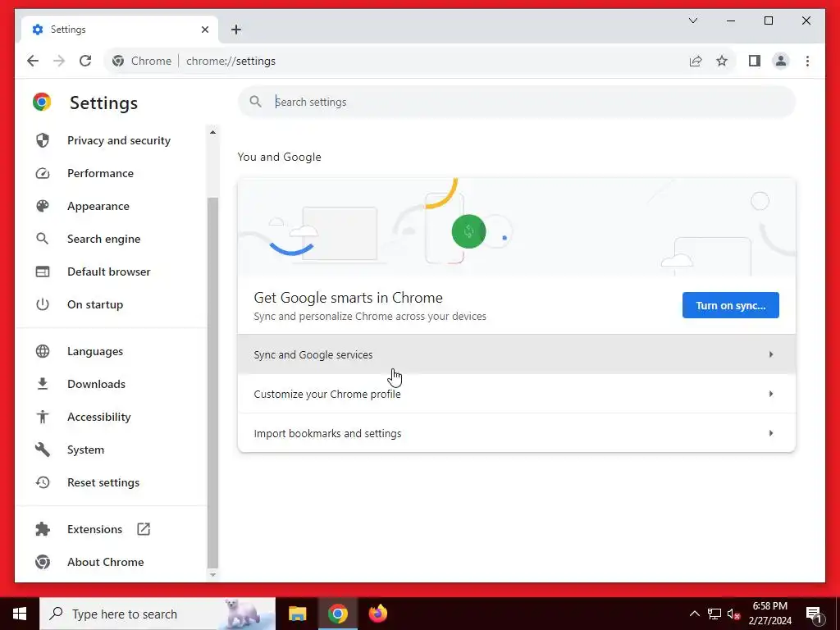
Task: Select Default browser in sidebar
Action: [x=111, y=272]
